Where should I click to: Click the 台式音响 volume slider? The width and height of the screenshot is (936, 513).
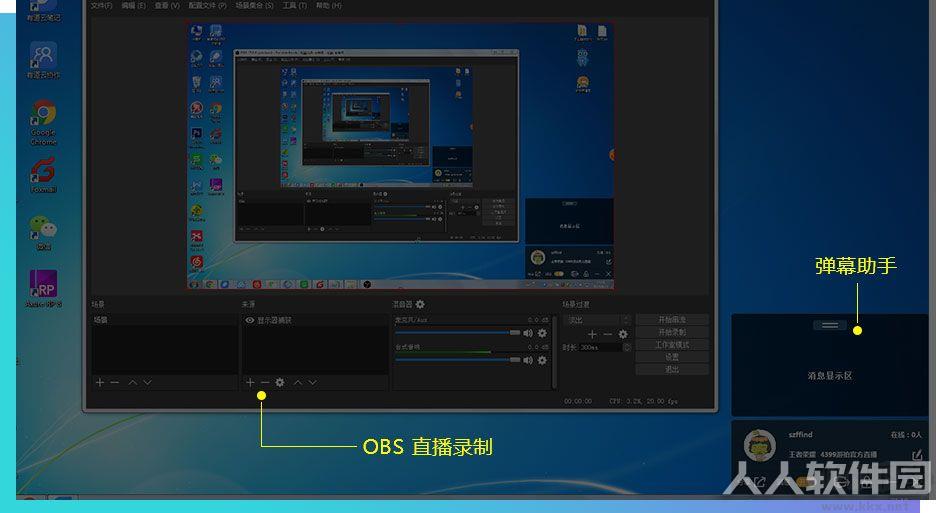click(x=457, y=360)
